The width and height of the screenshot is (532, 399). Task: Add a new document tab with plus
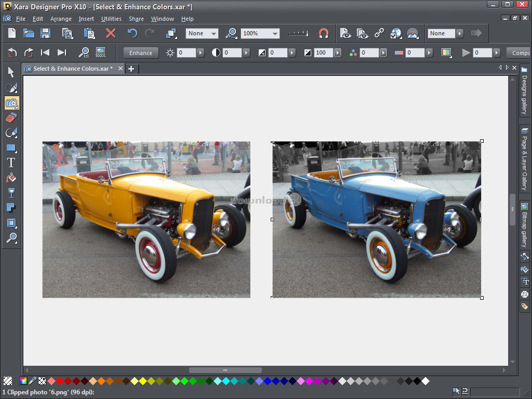point(131,69)
